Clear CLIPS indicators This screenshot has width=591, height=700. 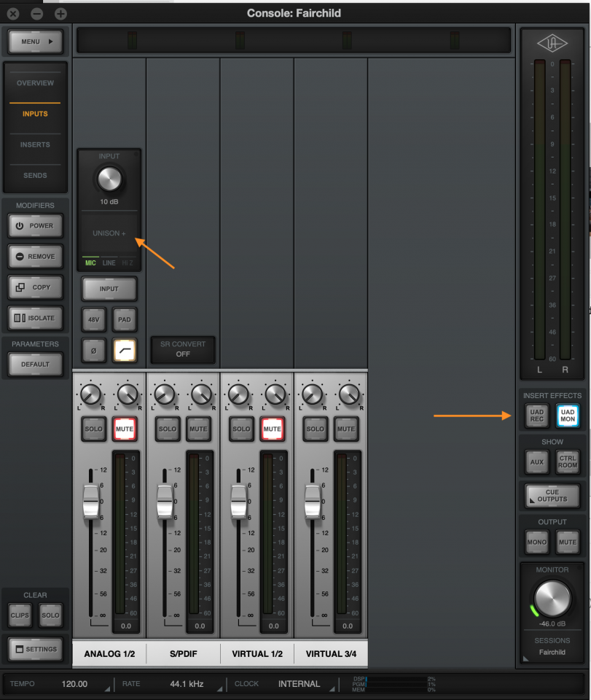coord(20,615)
